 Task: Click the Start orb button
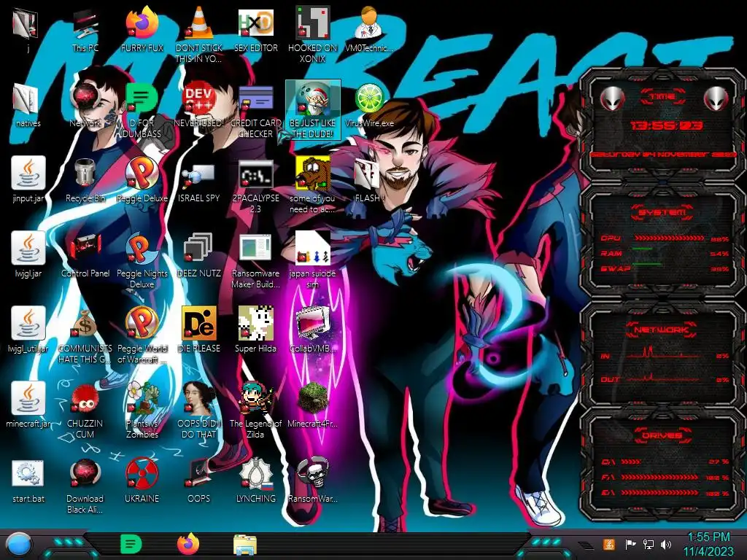click(20, 545)
